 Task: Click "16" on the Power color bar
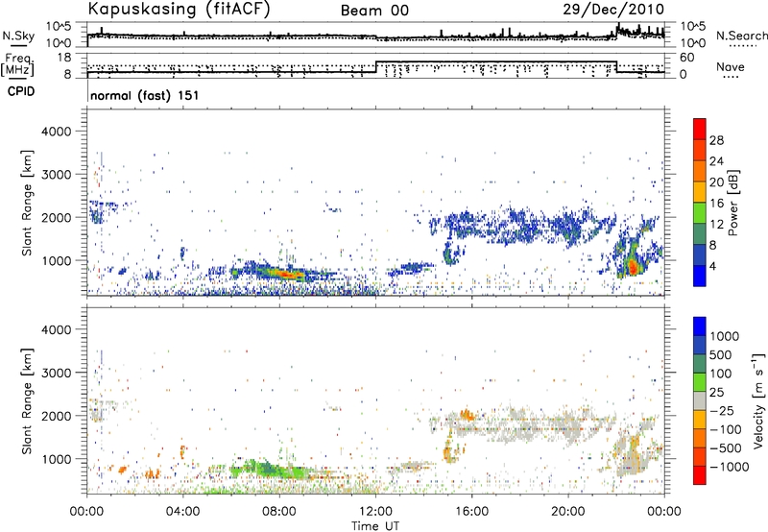click(716, 204)
